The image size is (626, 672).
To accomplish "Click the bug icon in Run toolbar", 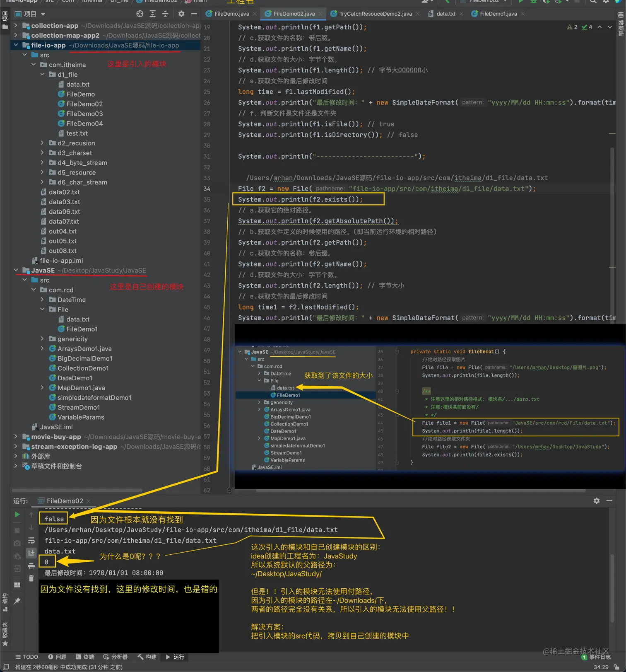I will [x=17, y=556].
